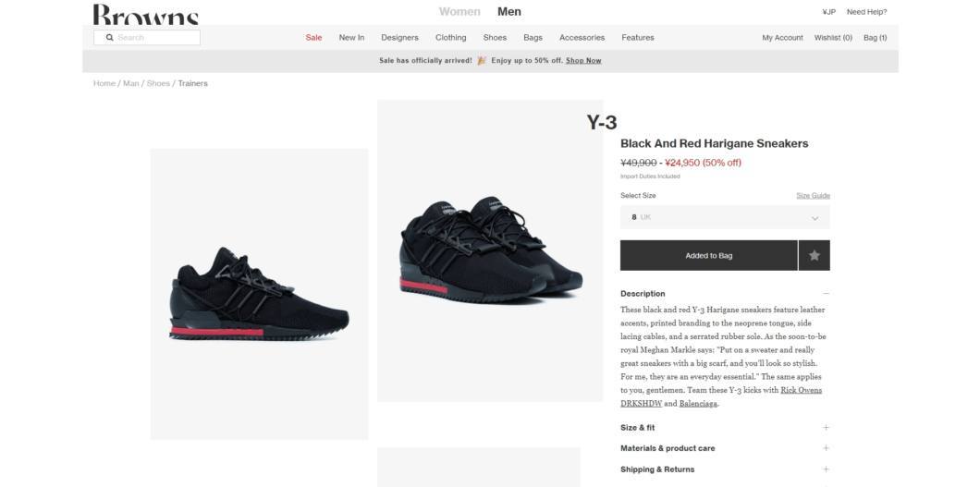The image size is (980, 487).
Task: View the side-profile sneaker image
Action: pos(260,294)
